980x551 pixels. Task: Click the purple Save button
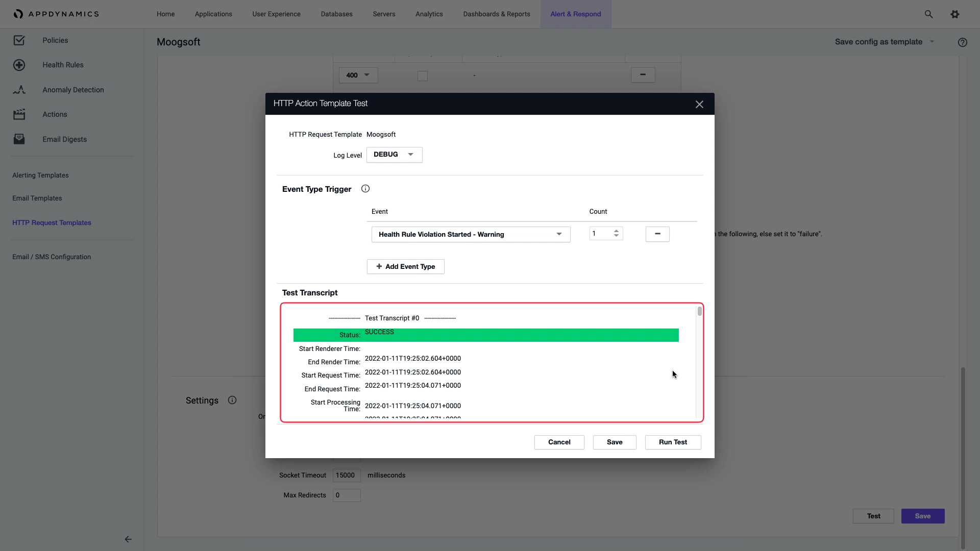click(x=923, y=516)
